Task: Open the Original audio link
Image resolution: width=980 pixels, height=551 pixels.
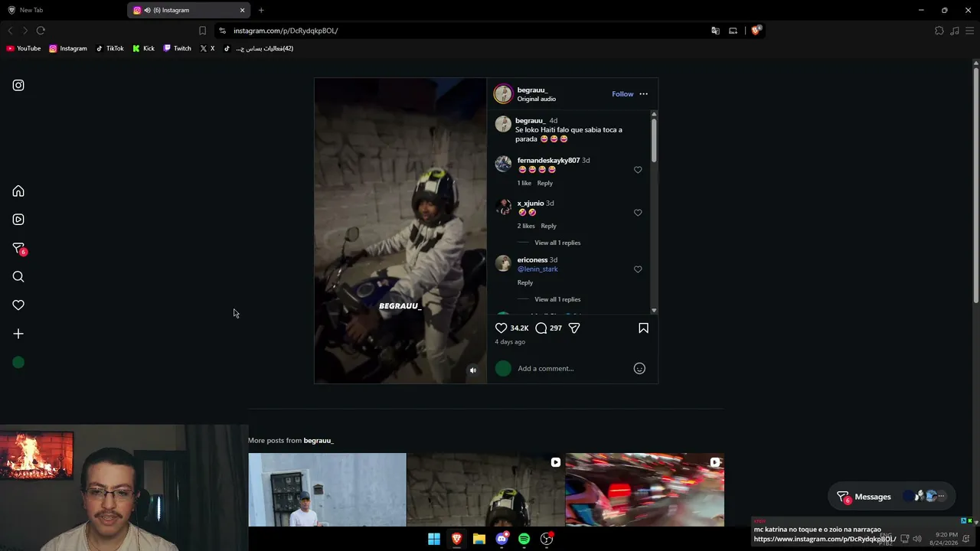Action: tap(536, 99)
